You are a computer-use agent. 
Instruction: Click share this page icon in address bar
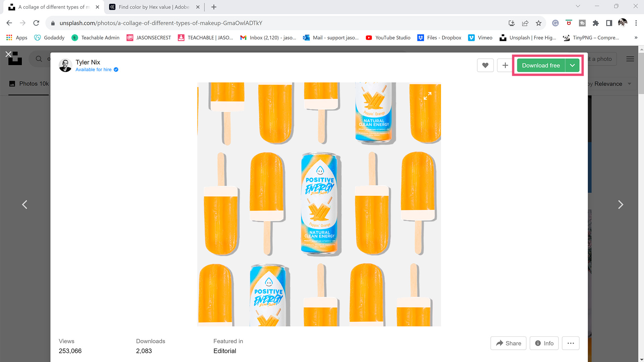tap(525, 23)
